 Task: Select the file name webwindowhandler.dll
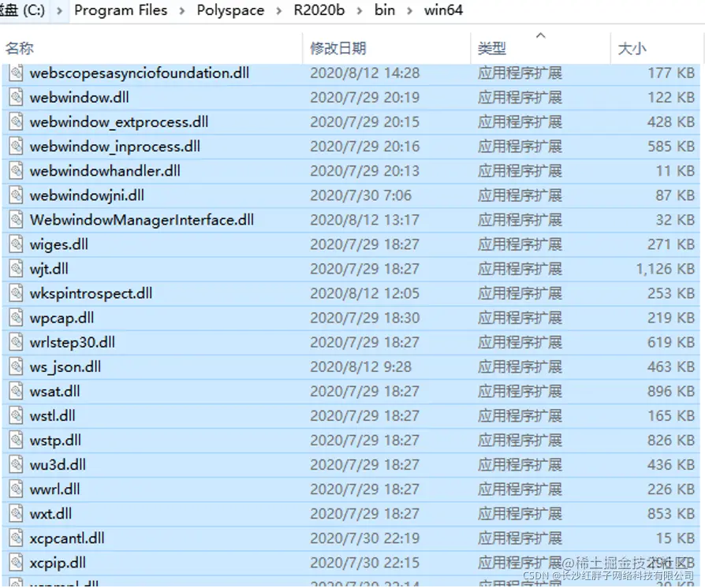pos(105,171)
